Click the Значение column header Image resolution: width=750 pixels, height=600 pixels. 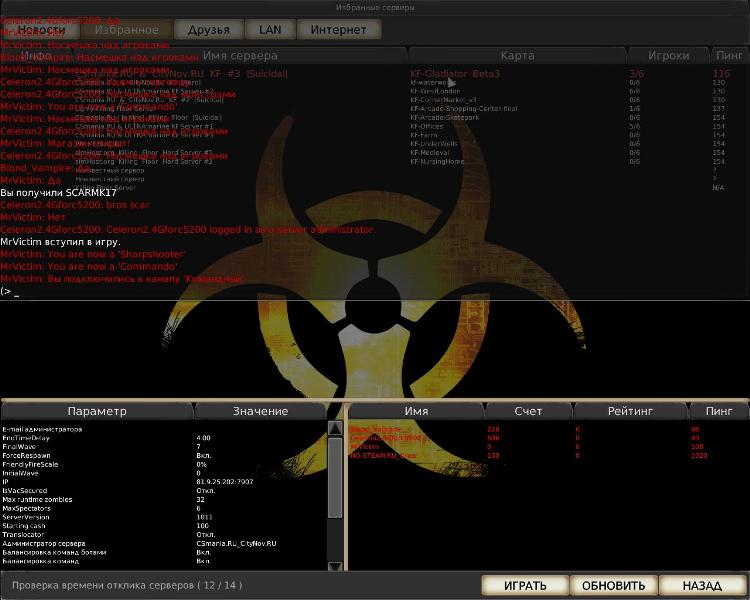tap(260, 411)
